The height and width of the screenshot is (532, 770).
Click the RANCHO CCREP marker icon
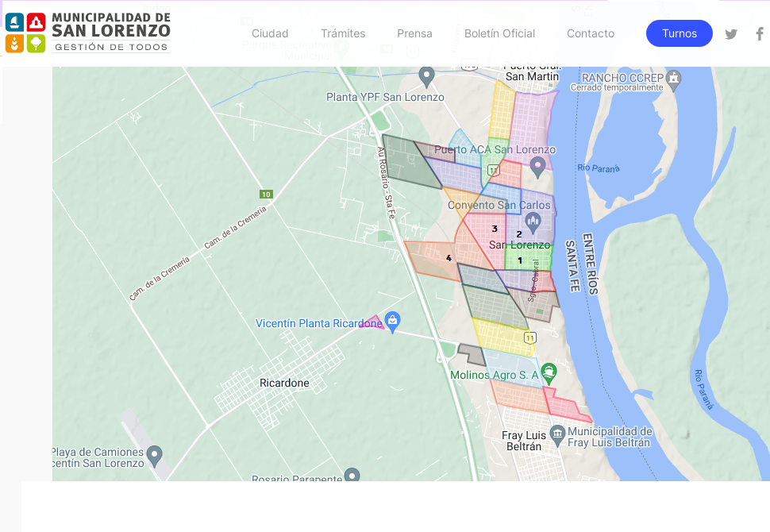[x=674, y=81]
